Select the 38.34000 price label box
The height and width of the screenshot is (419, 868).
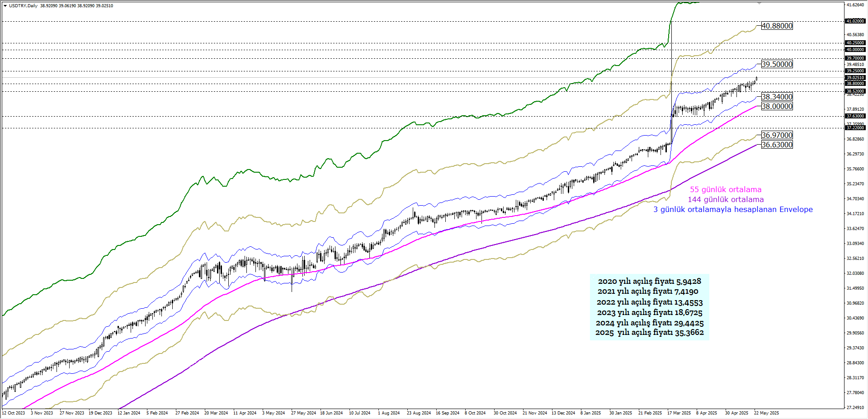click(x=777, y=97)
